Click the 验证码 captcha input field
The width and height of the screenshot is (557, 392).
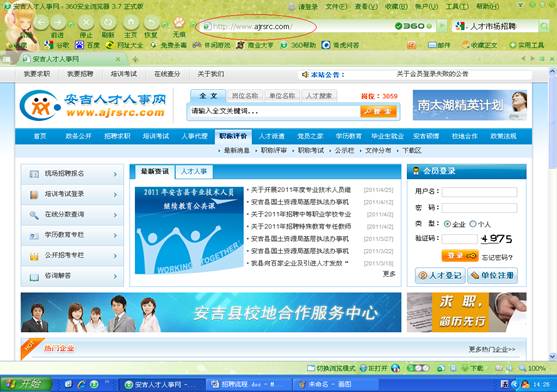[x=459, y=239]
